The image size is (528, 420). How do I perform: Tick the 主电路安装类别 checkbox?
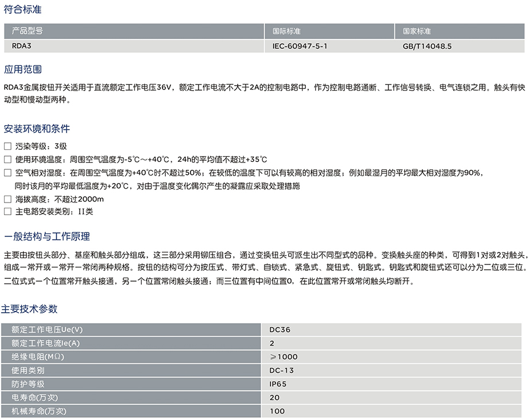click(x=7, y=212)
